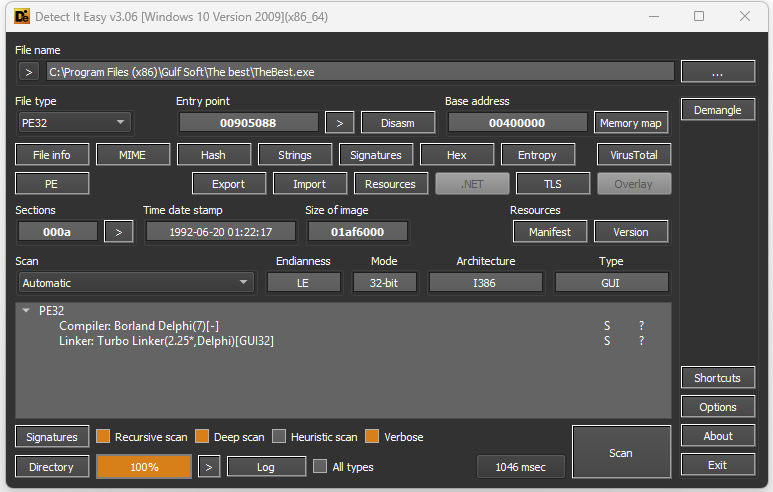Click the Demangle button
Screen dimensions: 773x492
[x=718, y=109]
